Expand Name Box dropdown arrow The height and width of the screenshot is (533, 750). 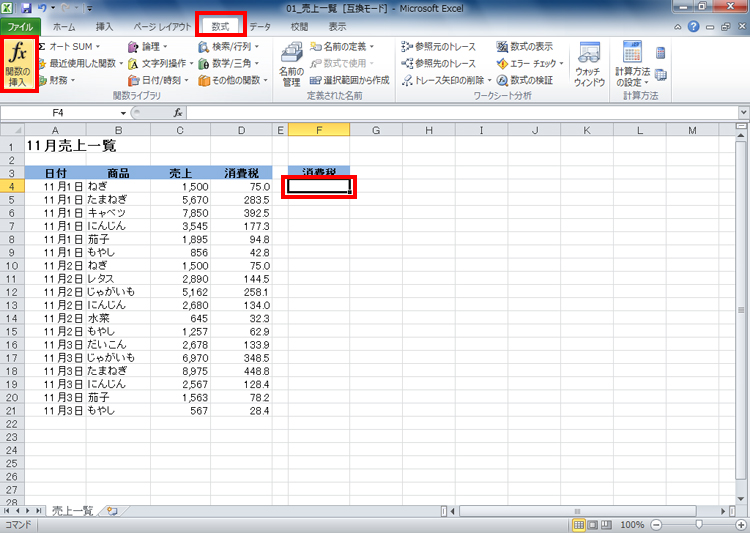[x=123, y=113]
